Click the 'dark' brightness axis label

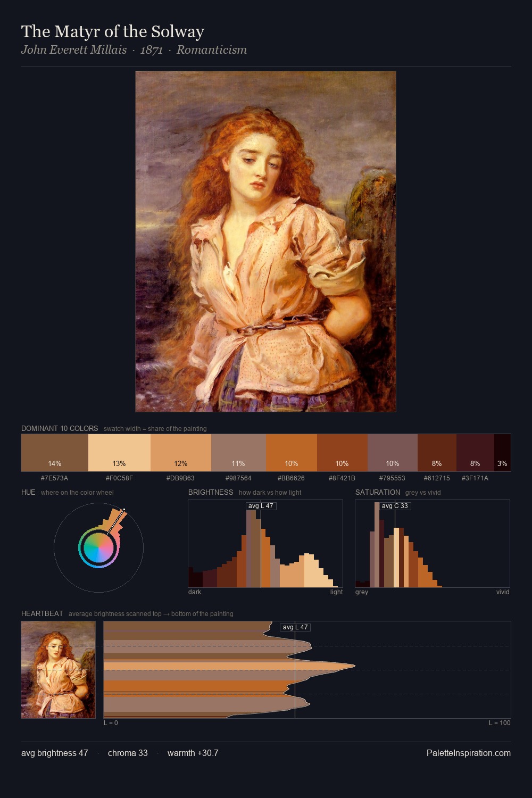tap(195, 592)
